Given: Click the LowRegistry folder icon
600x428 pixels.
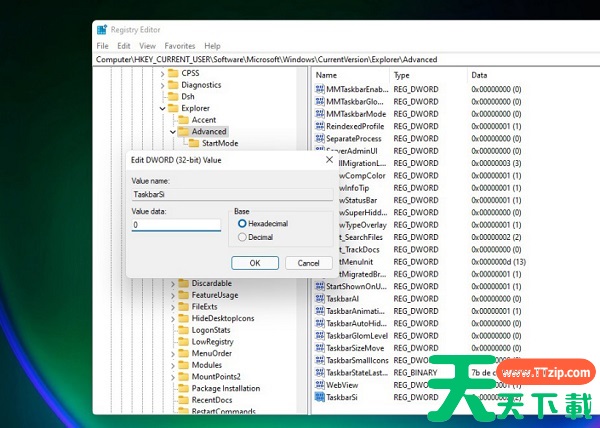Looking at the screenshot, I should pyautogui.click(x=184, y=342).
